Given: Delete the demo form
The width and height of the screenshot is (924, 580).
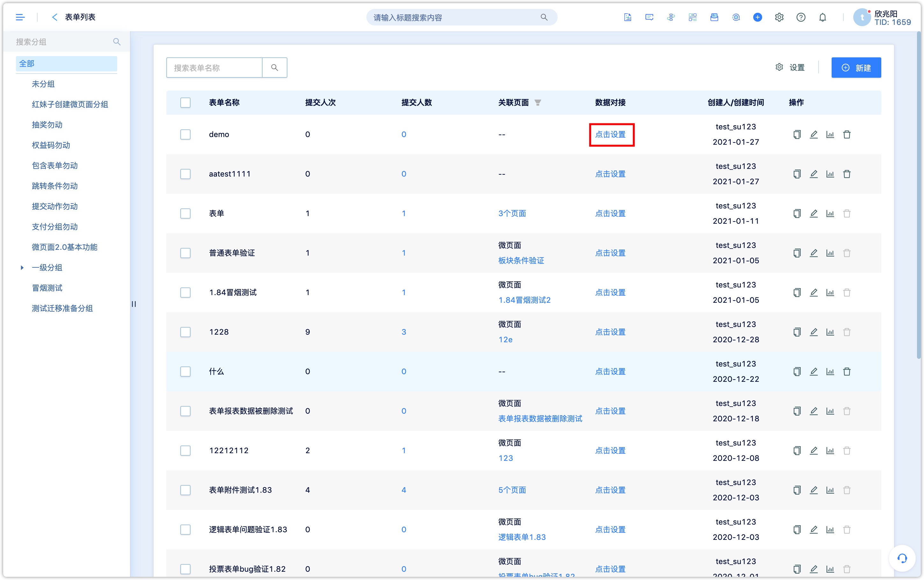Looking at the screenshot, I should tap(847, 134).
